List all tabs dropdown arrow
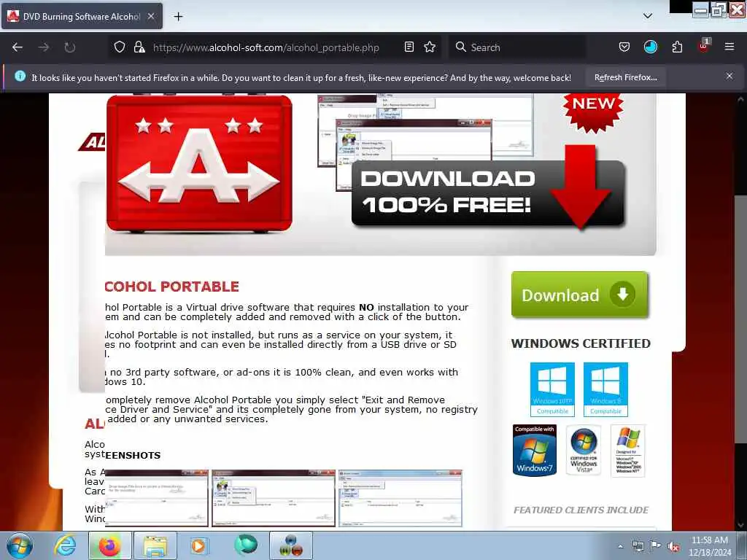This screenshot has height=560, width=747. [x=648, y=16]
